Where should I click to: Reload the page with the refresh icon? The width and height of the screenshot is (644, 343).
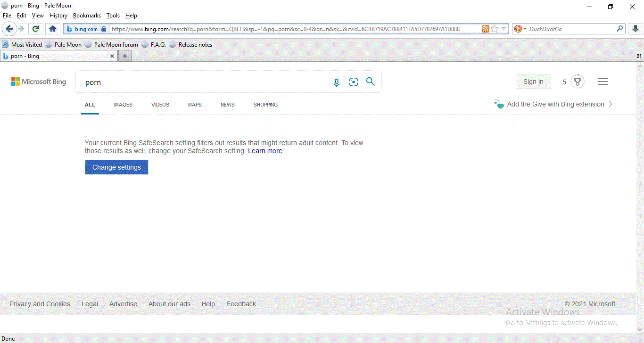tap(35, 29)
